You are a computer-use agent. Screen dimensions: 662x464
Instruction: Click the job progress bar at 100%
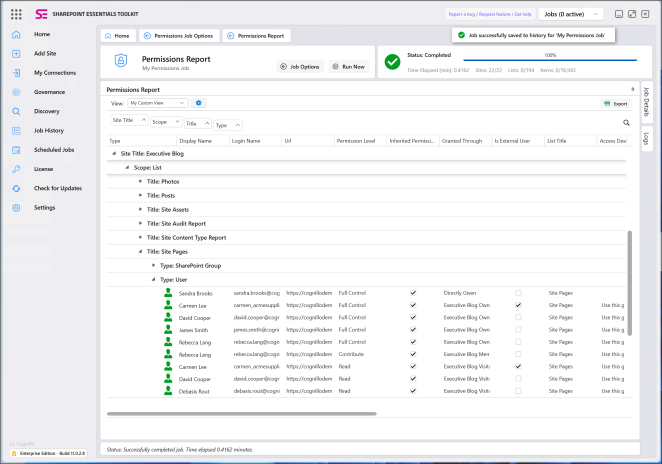coord(550,60)
